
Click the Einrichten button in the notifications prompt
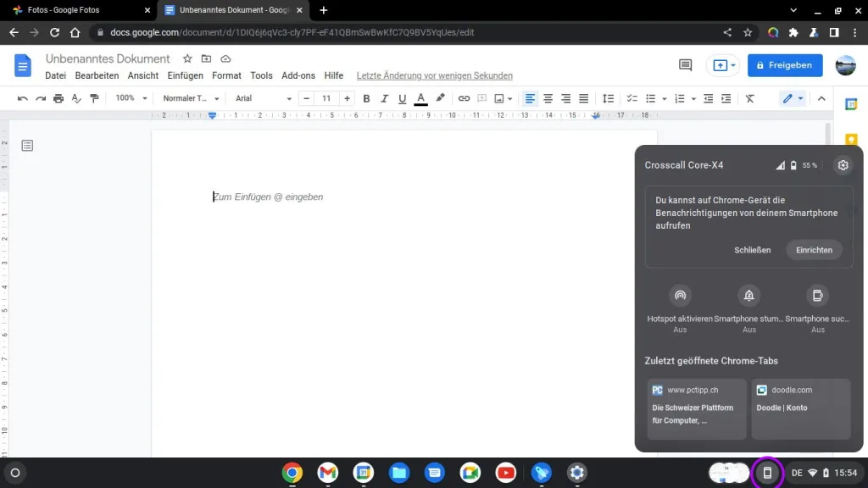pos(813,250)
